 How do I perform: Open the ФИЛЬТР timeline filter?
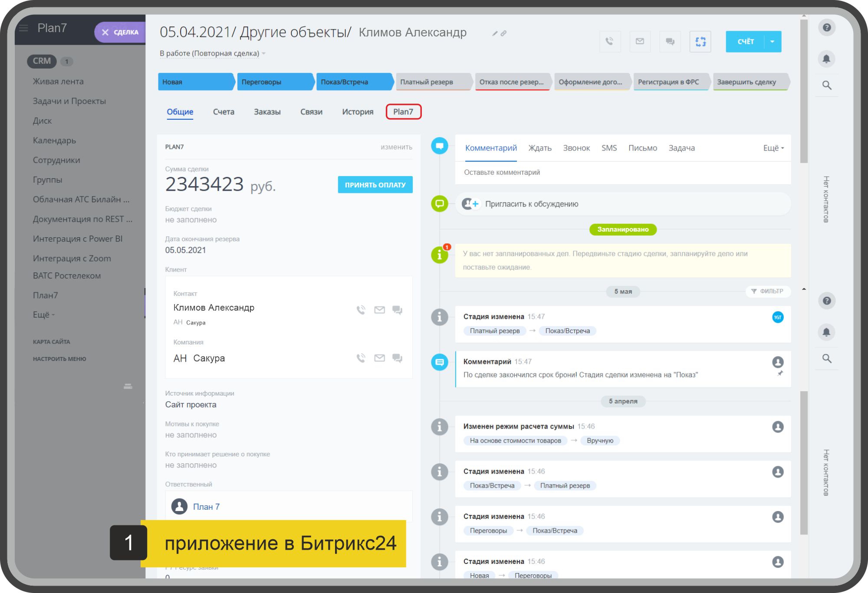click(x=767, y=291)
